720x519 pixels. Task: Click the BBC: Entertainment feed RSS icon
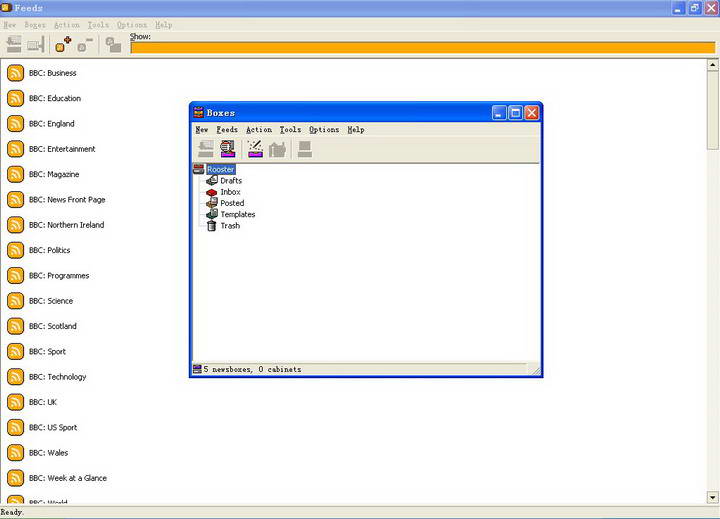point(16,149)
